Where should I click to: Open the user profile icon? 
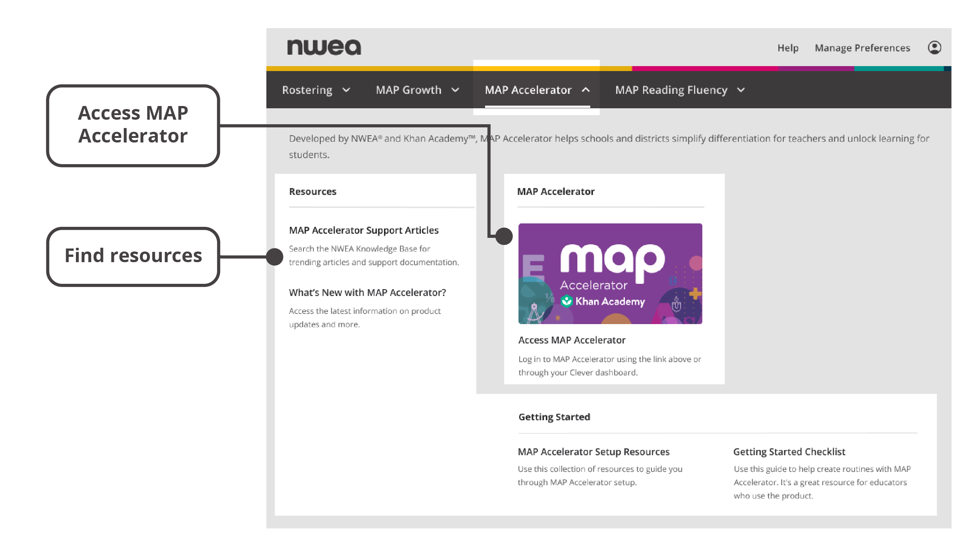tap(934, 48)
